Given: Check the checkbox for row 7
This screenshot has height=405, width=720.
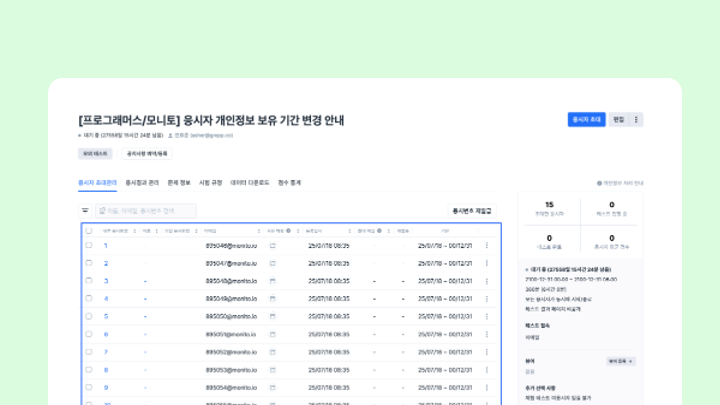Looking at the screenshot, I should [x=89, y=352].
